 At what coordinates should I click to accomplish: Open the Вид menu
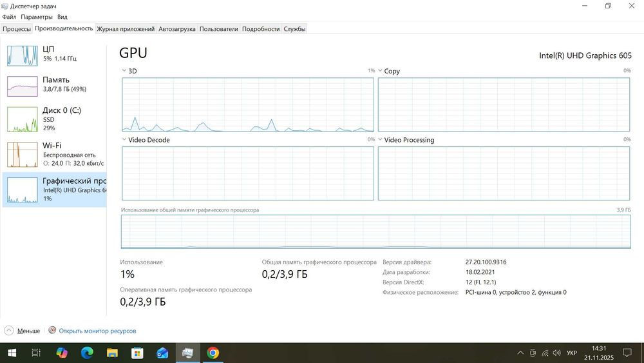pos(62,17)
